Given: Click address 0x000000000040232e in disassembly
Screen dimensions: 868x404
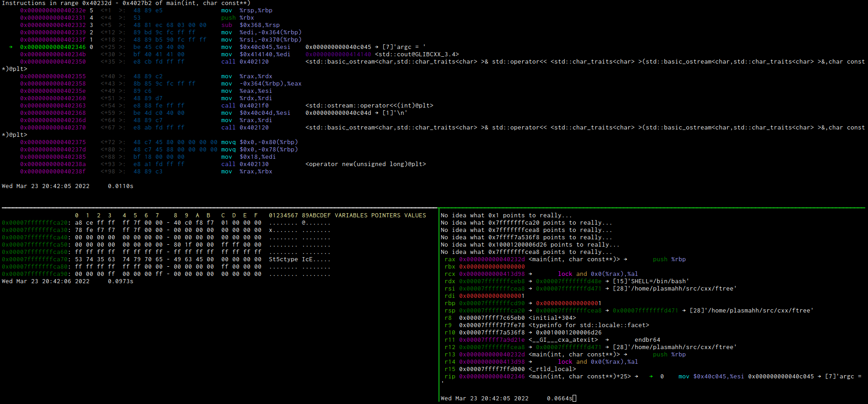Looking at the screenshot, I should click(x=53, y=11).
